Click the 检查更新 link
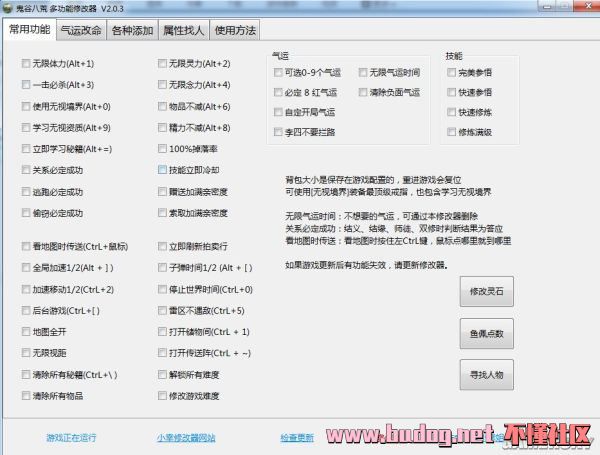Viewport: 600px width, 455px height. tap(297, 437)
